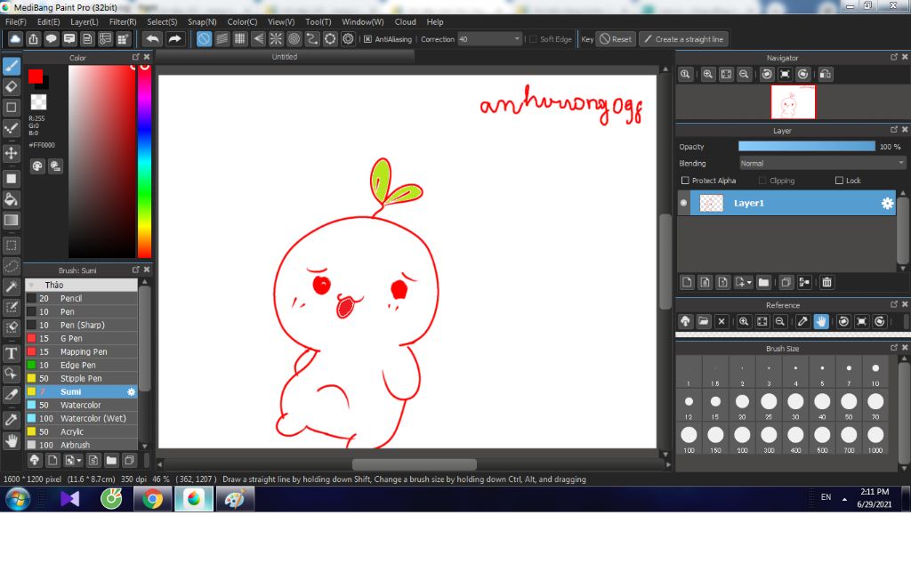Pick a hue on the rainbow hue bar
Viewport: 911px width, 588px height.
144,161
